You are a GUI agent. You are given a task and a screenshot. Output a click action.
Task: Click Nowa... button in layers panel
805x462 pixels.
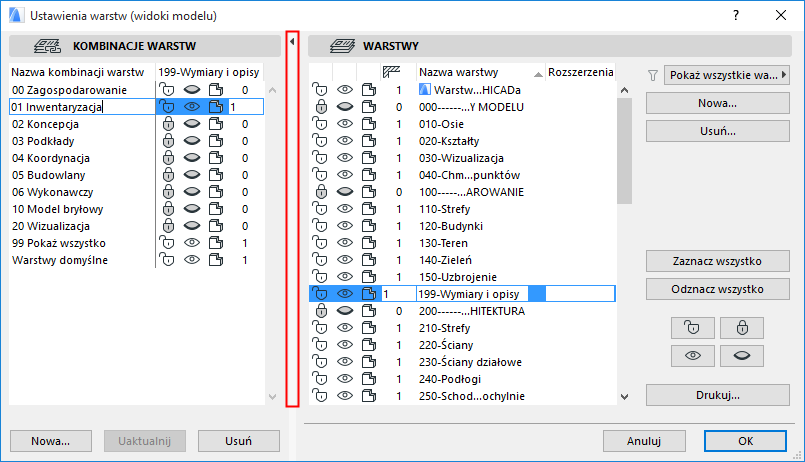pyautogui.click(x=717, y=103)
